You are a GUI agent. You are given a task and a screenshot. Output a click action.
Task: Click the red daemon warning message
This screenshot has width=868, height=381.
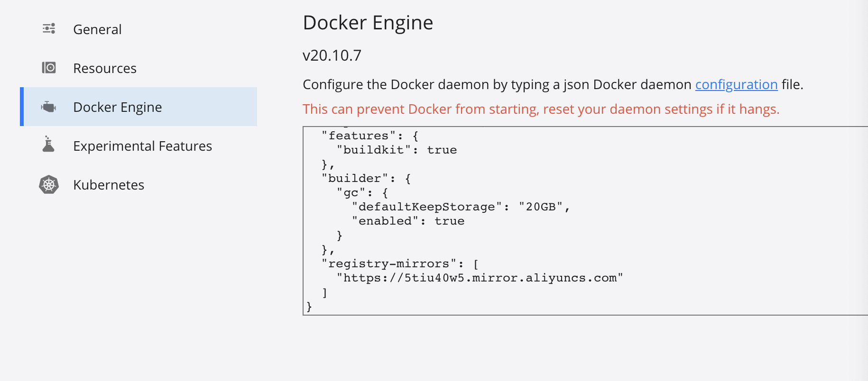(x=541, y=109)
